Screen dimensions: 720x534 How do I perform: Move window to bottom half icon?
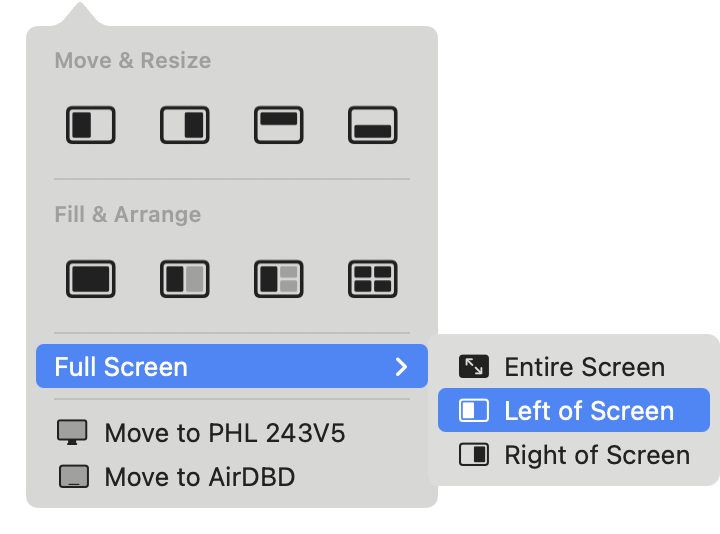(x=372, y=125)
